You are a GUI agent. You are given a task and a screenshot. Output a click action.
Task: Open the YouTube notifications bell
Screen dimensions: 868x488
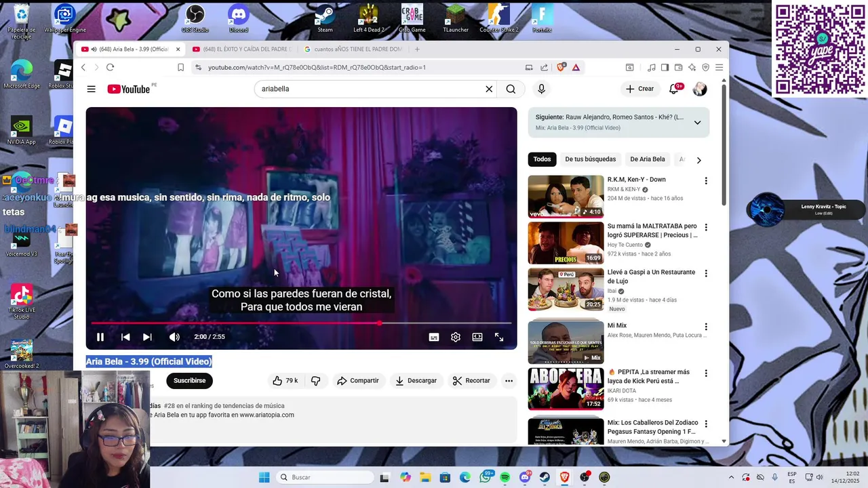pyautogui.click(x=674, y=89)
